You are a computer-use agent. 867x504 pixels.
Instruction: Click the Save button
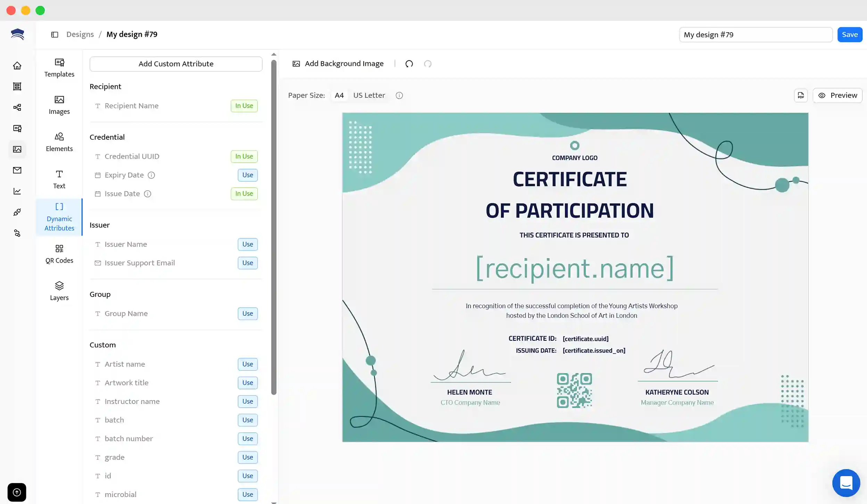(x=850, y=34)
